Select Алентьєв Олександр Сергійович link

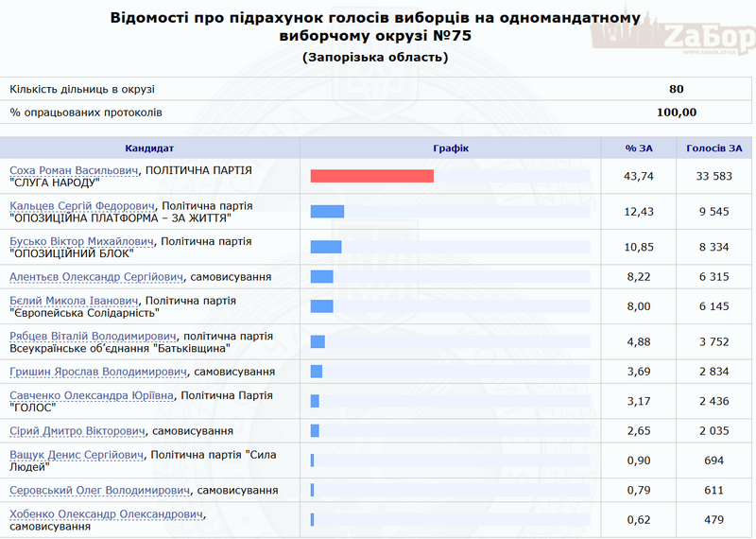(x=96, y=277)
